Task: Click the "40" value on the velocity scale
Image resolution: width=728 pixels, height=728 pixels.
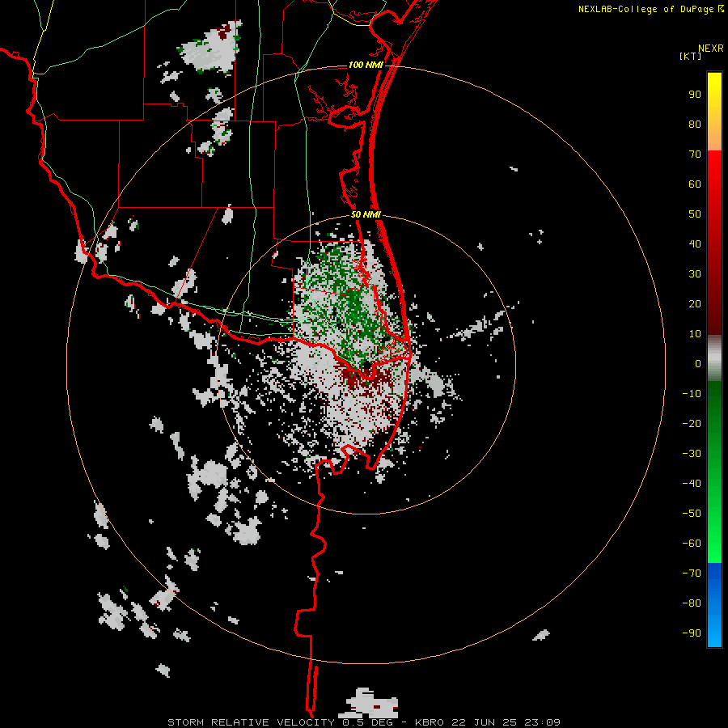Action: (695, 243)
